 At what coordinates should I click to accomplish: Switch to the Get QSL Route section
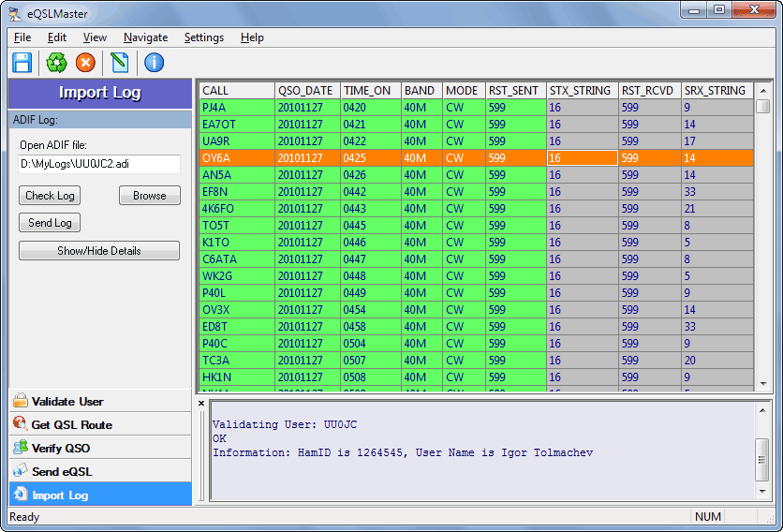pos(100,424)
